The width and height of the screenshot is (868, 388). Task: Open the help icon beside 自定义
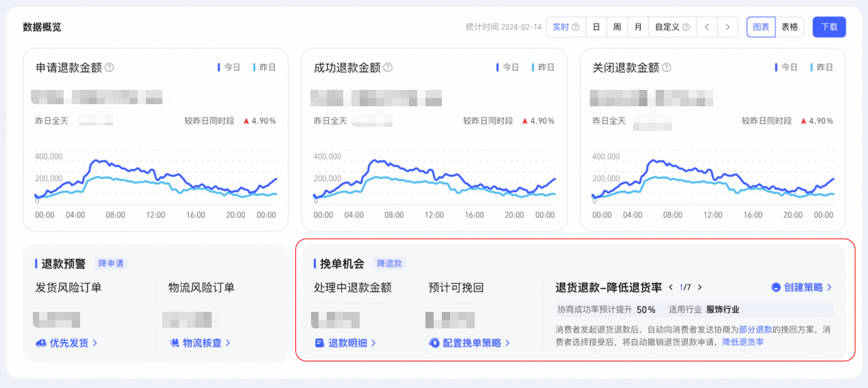(x=686, y=27)
